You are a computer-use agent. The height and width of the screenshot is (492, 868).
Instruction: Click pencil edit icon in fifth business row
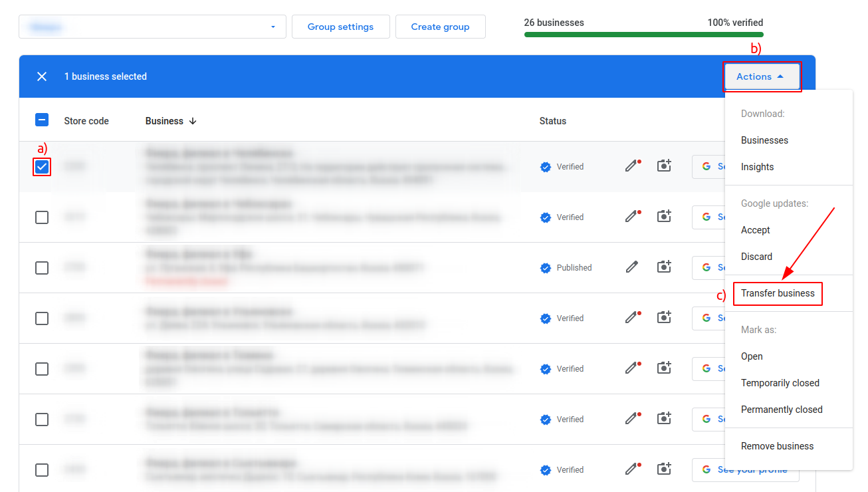point(632,368)
